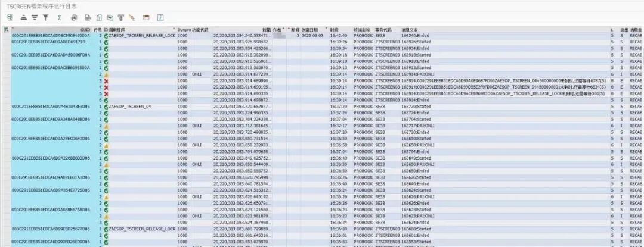Click message text 163724:Ended
The height and width of the screenshot is (247, 644).
coord(415,112)
